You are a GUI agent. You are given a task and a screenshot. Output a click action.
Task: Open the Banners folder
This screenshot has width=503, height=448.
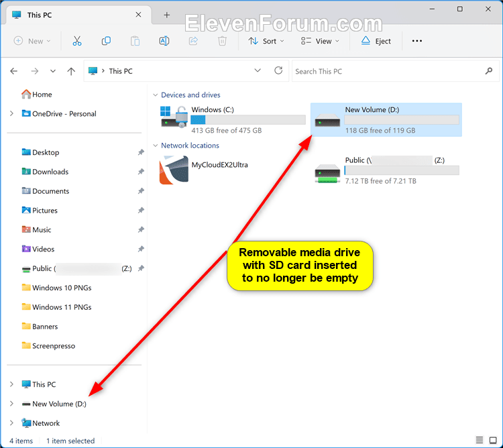click(40, 327)
